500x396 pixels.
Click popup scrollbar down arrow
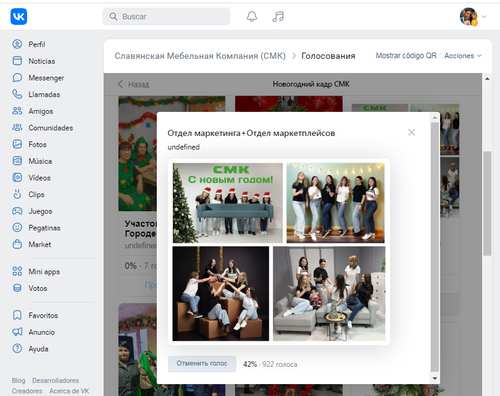(435, 378)
